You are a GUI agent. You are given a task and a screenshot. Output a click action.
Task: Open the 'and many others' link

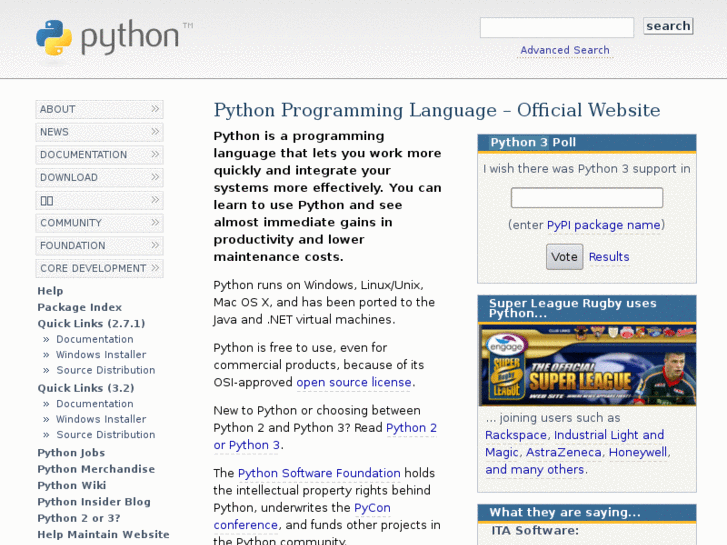pyautogui.click(x=535, y=469)
